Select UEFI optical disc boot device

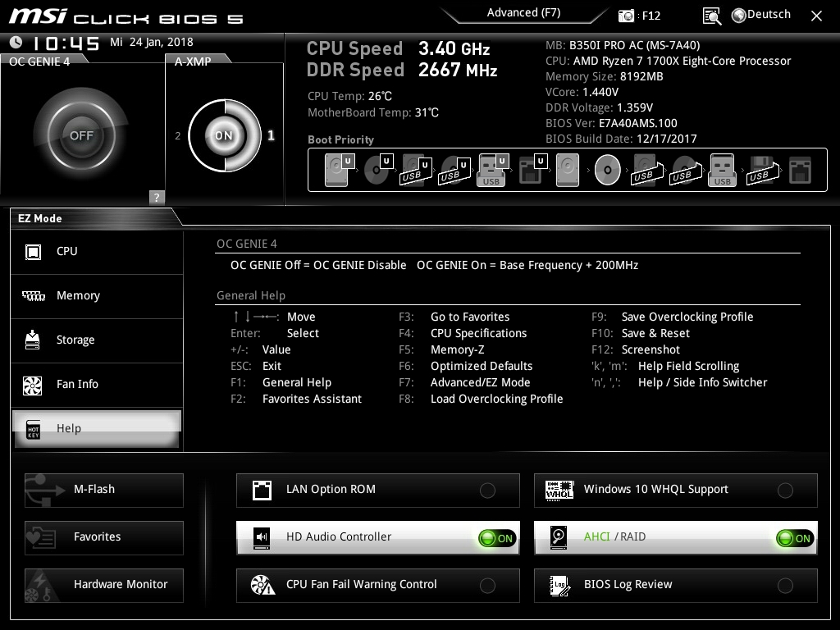click(378, 170)
